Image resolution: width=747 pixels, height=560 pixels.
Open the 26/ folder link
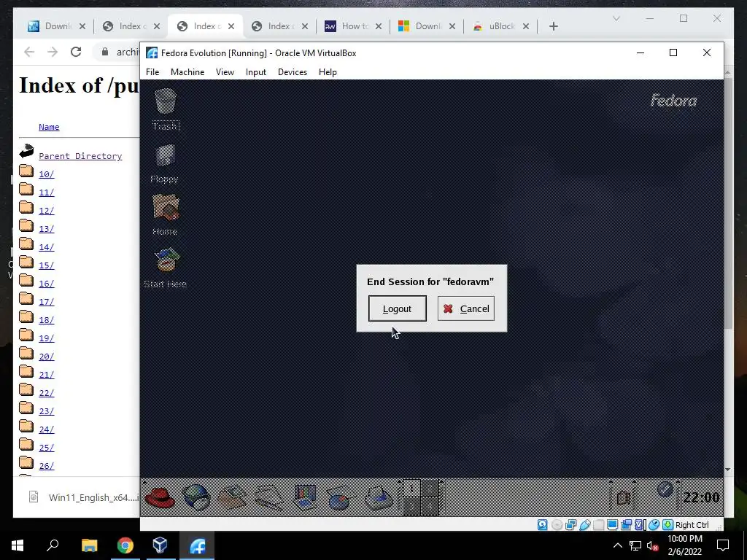coord(46,466)
